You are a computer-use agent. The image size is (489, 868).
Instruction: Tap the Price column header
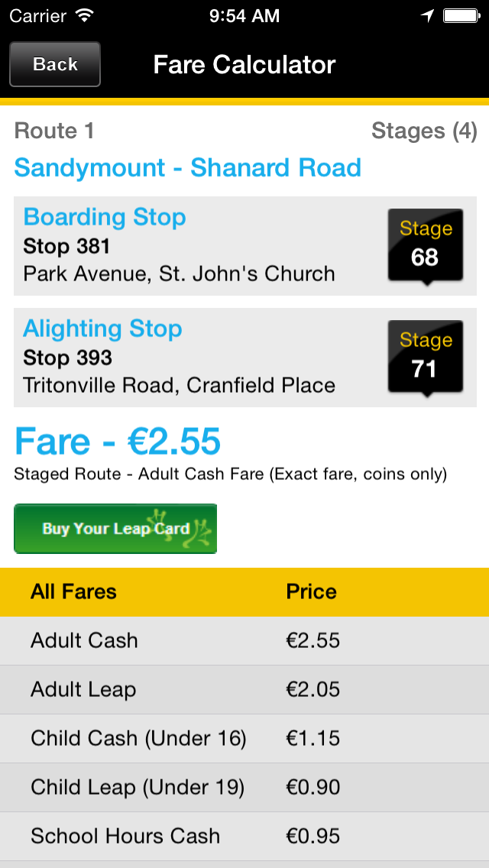311,591
